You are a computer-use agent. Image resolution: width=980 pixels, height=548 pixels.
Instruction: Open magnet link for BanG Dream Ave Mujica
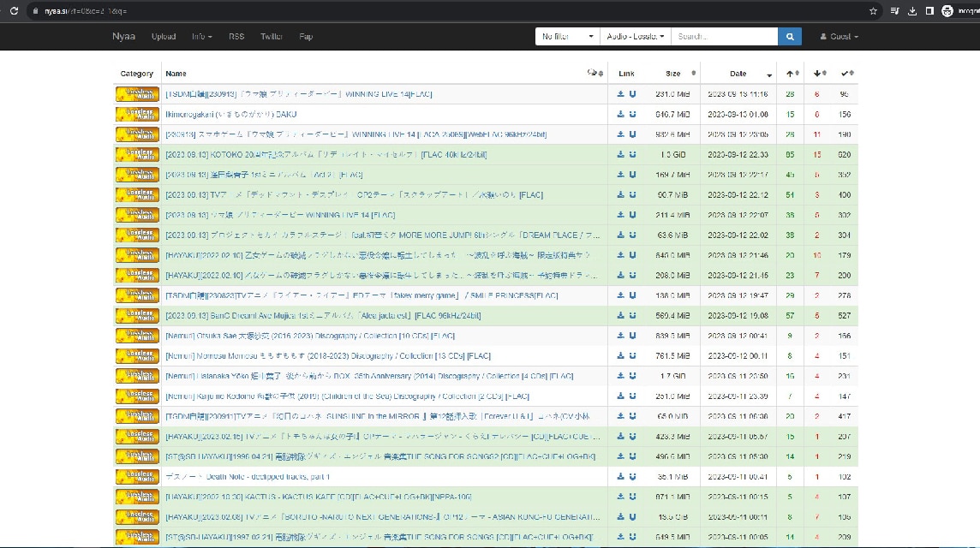pyautogui.click(x=632, y=316)
